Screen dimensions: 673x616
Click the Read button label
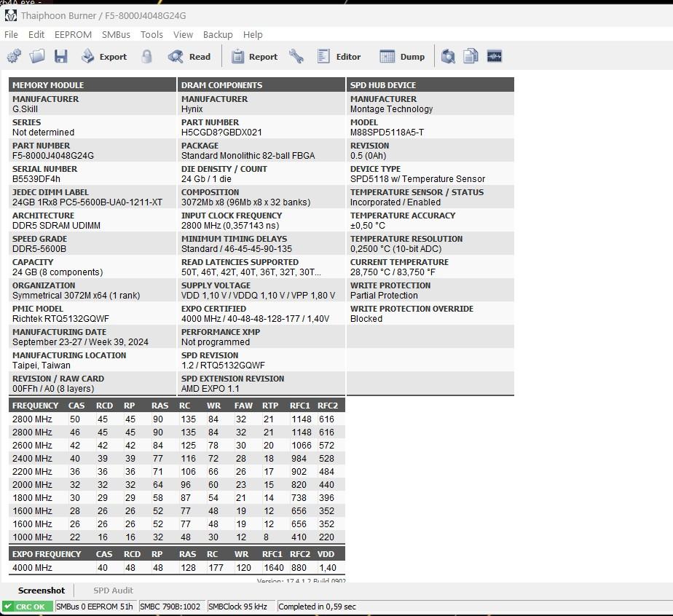coord(200,57)
